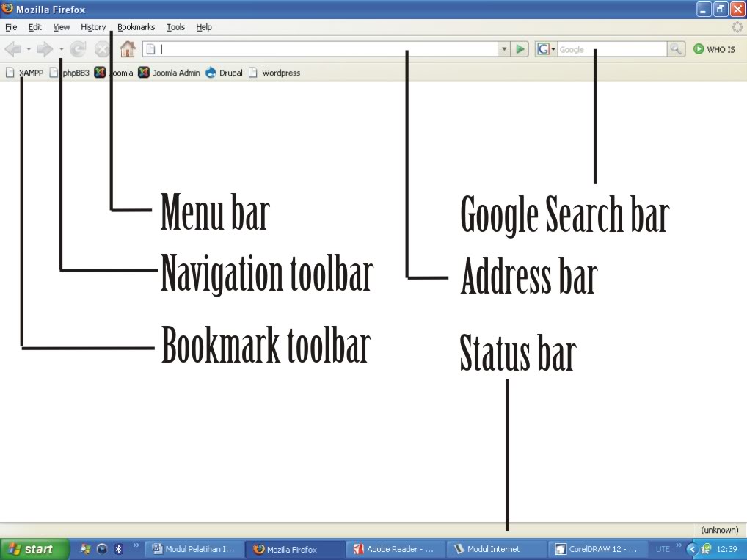
Task: Open the Tools menu
Action: 176,27
